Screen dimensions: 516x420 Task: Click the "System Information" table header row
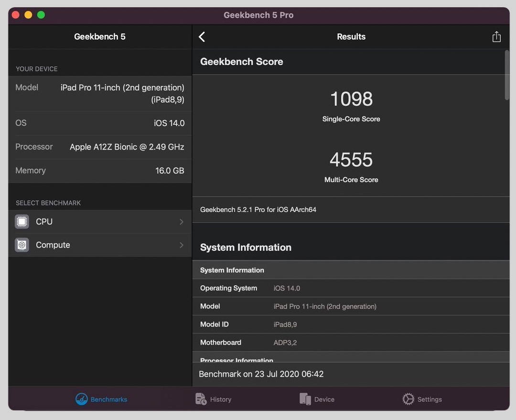point(351,270)
